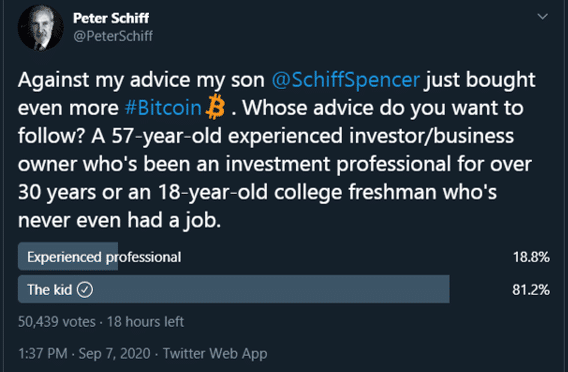Open the tweet options chevron menu

point(542,17)
